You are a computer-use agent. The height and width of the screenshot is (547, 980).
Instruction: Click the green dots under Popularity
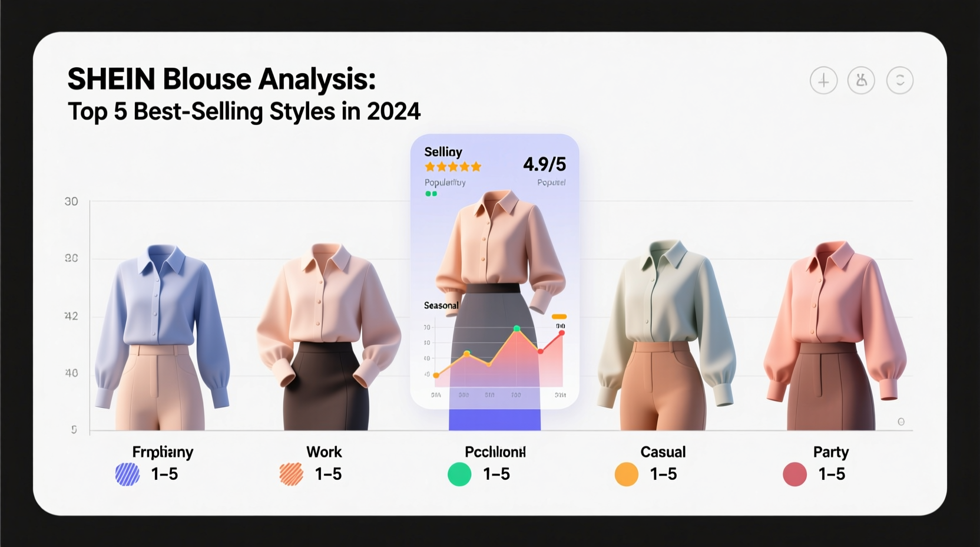pos(431,193)
